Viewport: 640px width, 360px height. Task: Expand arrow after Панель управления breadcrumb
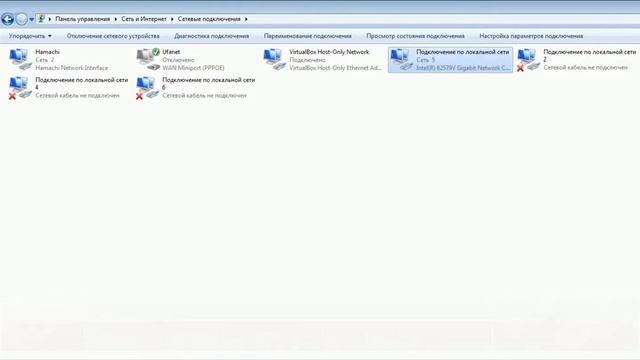116,19
